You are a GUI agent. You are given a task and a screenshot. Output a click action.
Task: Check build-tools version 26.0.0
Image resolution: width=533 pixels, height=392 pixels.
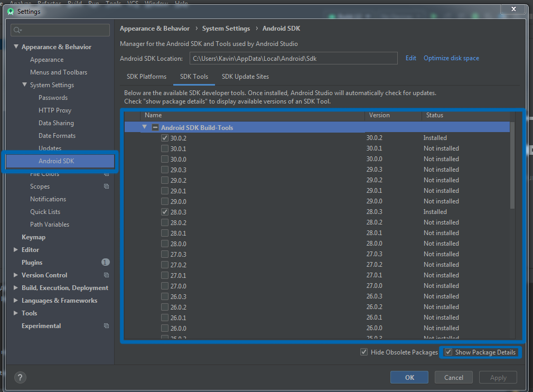point(165,329)
